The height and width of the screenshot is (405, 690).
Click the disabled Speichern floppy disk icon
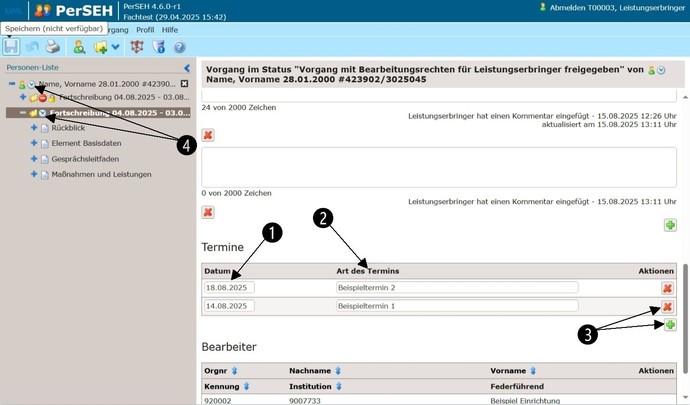(11, 47)
